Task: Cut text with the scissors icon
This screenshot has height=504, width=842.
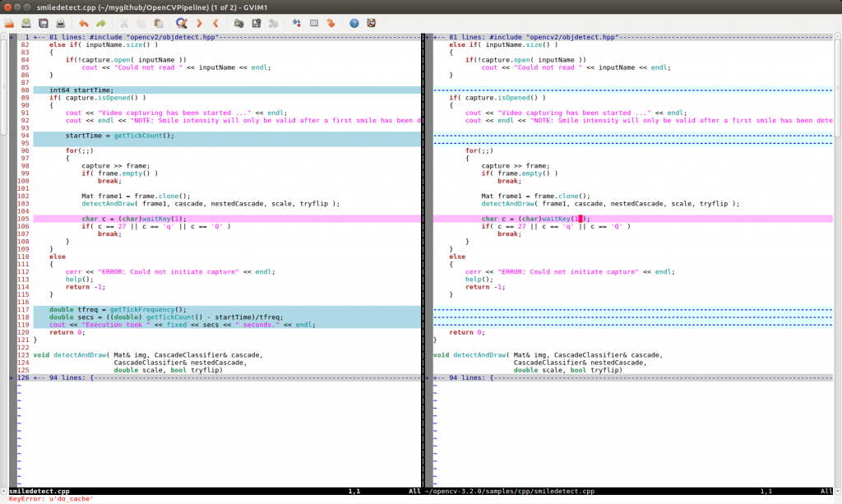Action: (x=123, y=23)
